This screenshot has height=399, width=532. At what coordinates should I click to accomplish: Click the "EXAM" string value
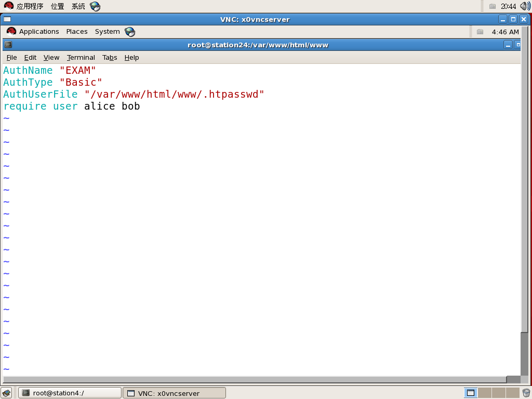(x=78, y=70)
